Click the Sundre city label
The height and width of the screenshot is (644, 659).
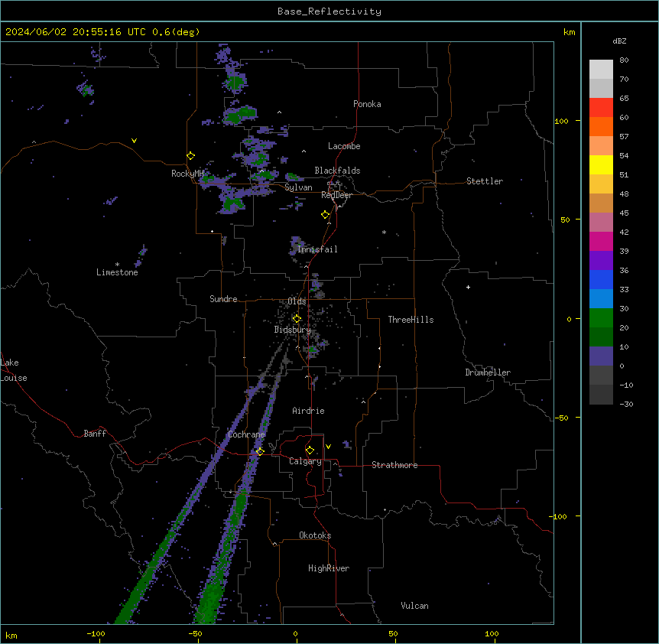click(223, 299)
